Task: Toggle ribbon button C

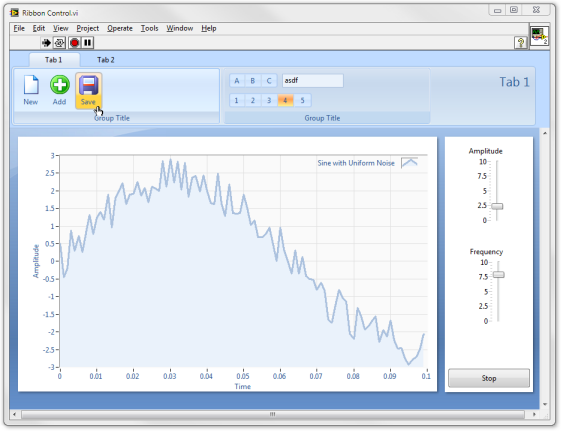Action: click(x=269, y=81)
